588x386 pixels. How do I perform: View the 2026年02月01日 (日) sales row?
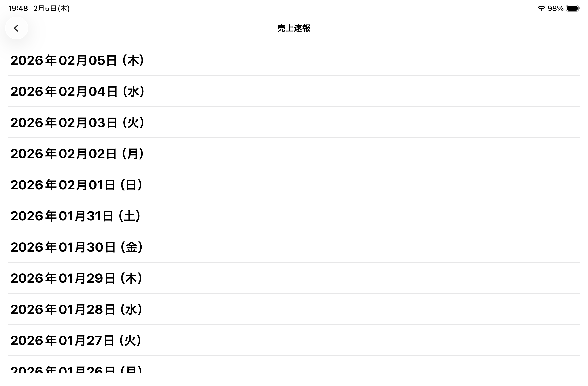click(x=76, y=185)
